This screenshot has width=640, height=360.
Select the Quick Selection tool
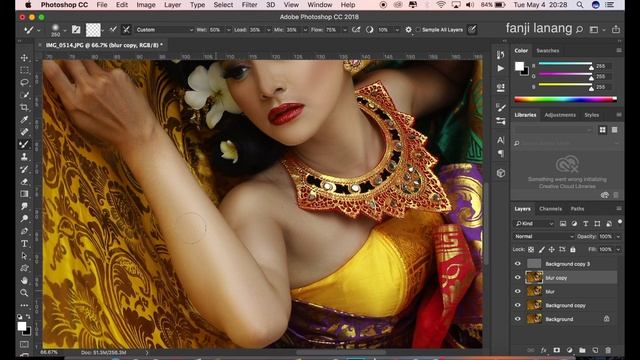click(24, 95)
